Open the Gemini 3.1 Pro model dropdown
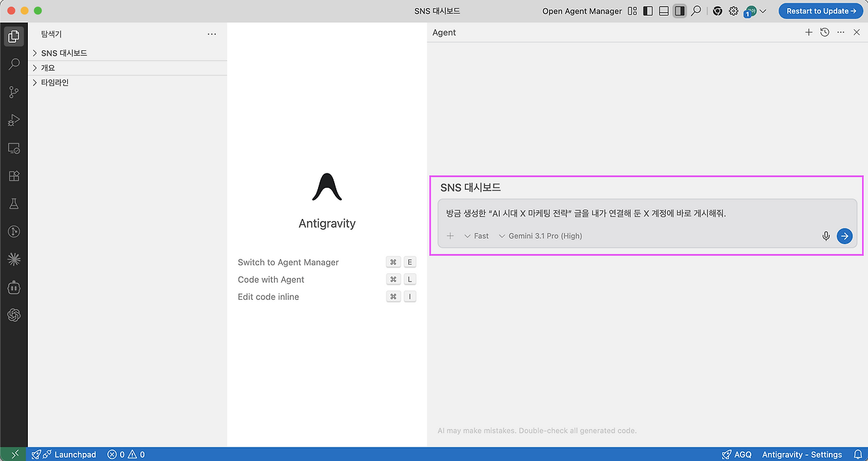Viewport: 868px width, 461px height. [540, 236]
